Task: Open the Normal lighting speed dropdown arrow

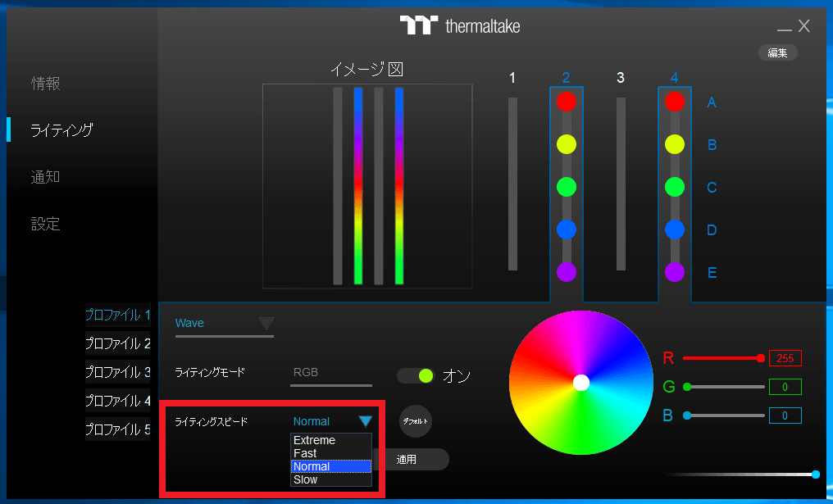Action: 365,421
